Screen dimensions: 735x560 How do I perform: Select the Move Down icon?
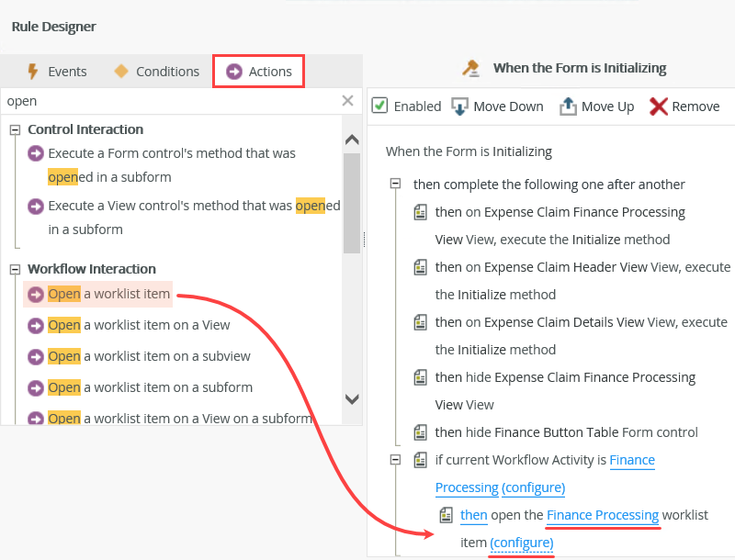[459, 106]
